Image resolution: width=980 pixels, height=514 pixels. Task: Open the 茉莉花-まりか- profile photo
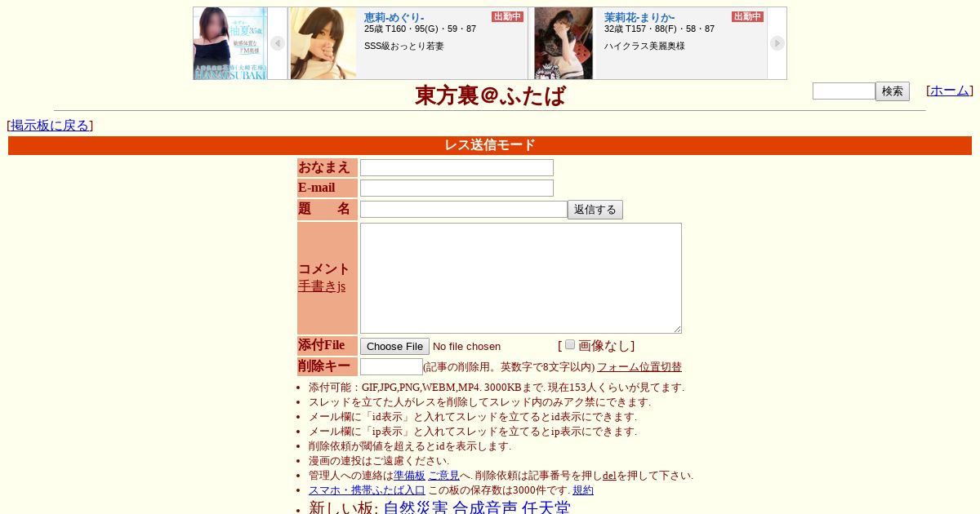[563, 43]
